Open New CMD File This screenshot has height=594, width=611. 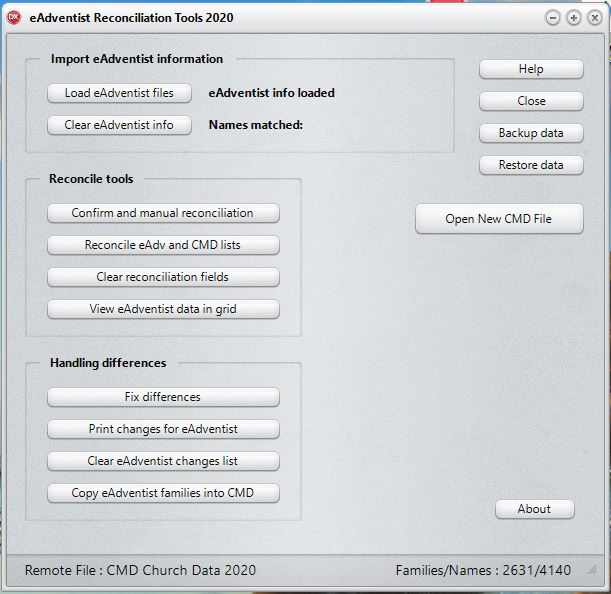499,219
